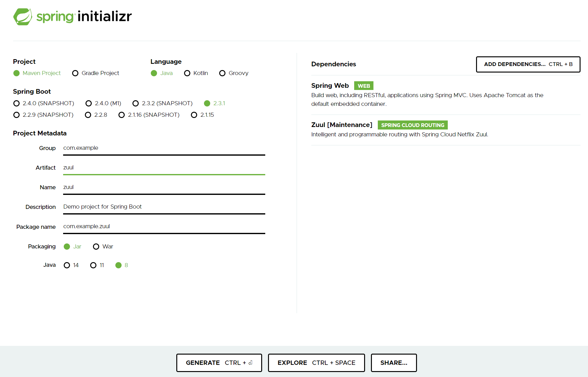Click the Dependencies heading
The width and height of the screenshot is (588, 377).
334,64
